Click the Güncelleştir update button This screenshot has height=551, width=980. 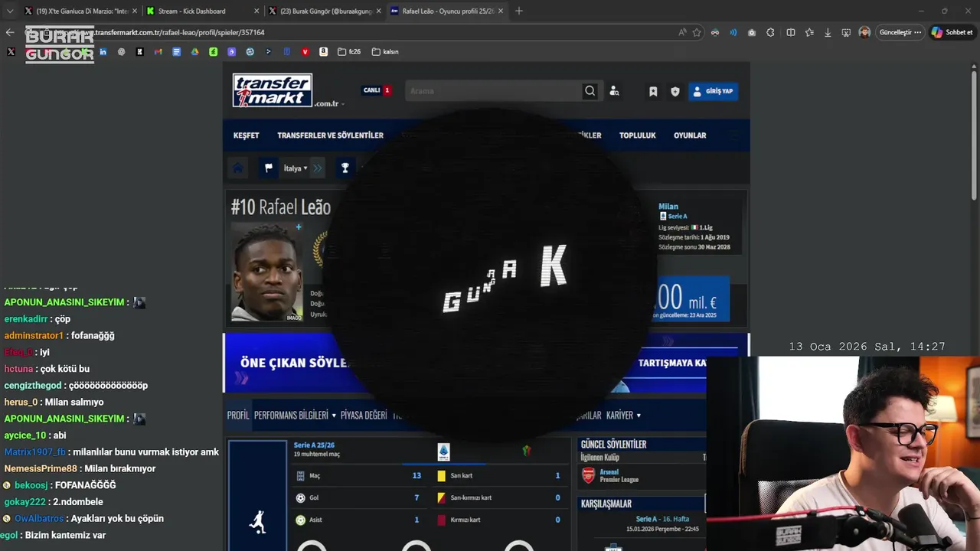coord(900,32)
